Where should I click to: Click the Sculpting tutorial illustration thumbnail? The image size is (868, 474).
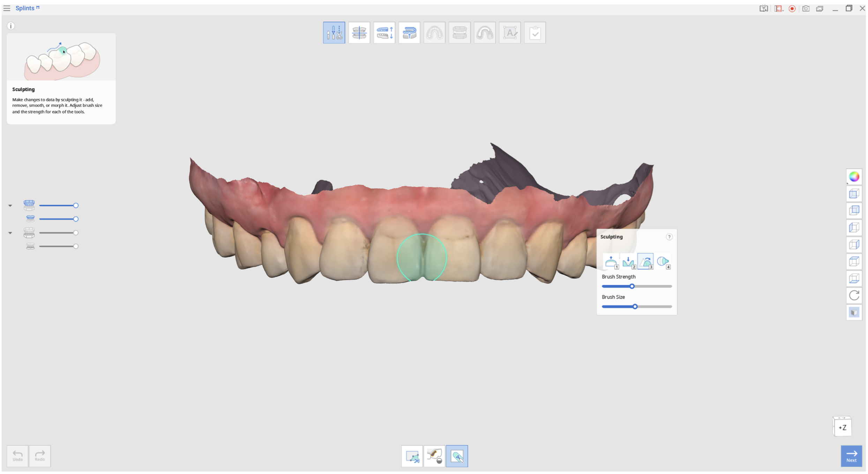point(61,57)
